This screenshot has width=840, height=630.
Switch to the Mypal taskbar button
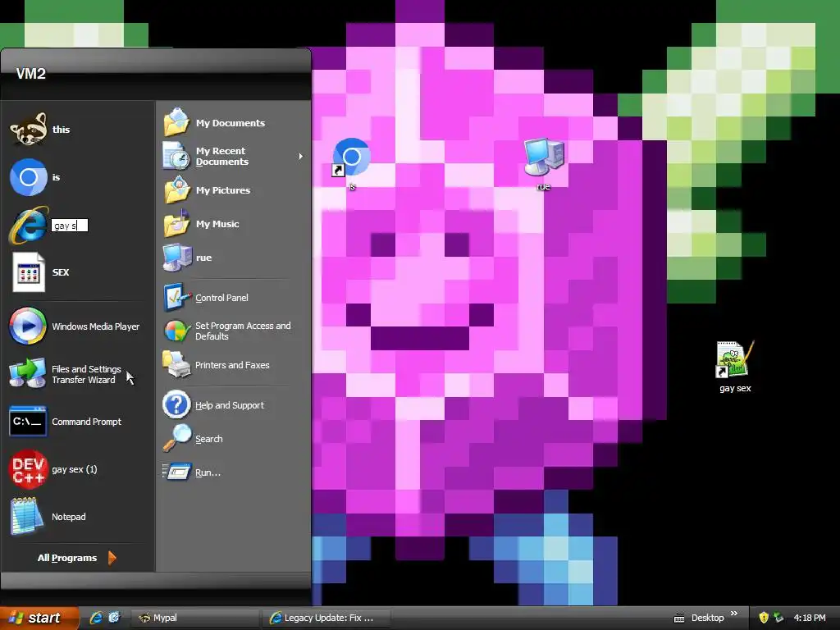[x=196, y=618]
